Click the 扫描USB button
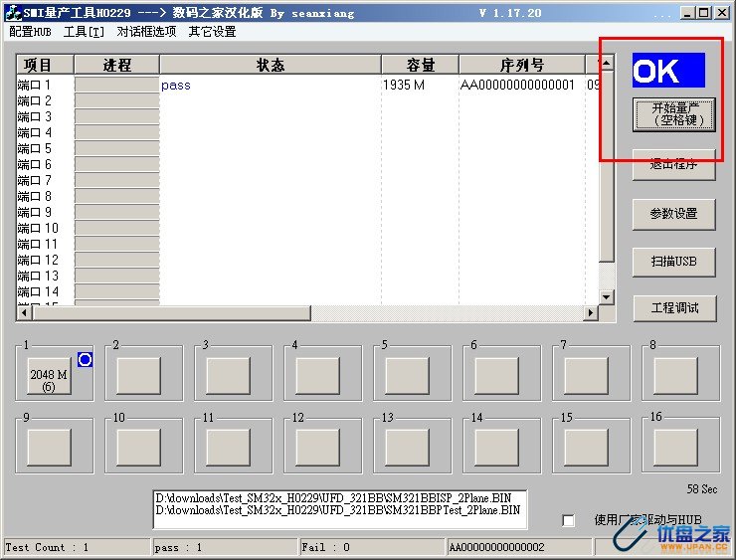The image size is (736, 560). coord(673,261)
